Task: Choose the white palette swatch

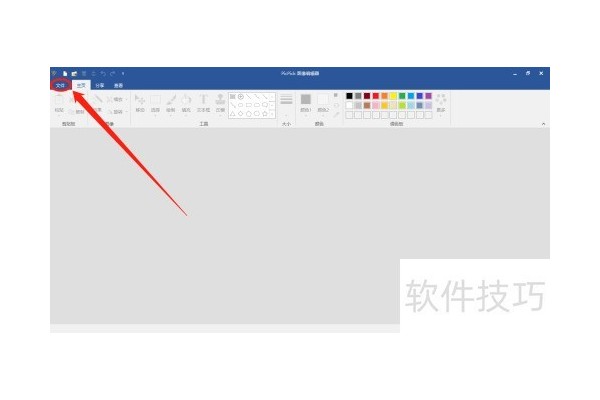Action: click(x=349, y=105)
